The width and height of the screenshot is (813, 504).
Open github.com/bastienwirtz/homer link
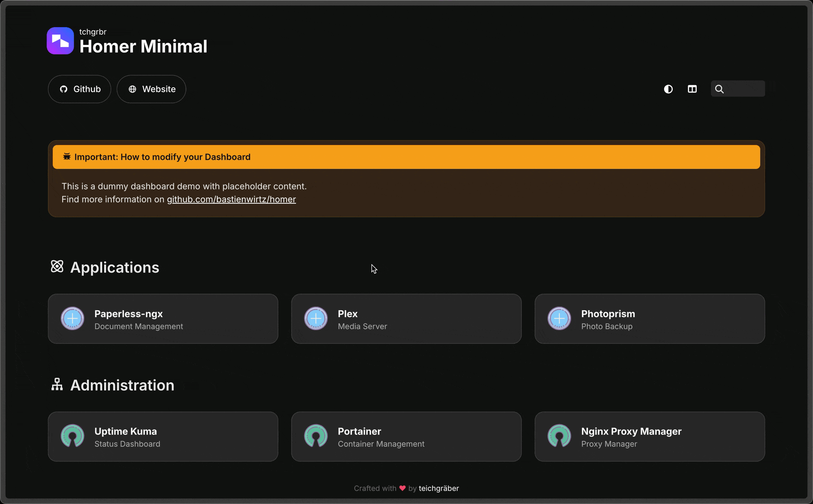(231, 199)
